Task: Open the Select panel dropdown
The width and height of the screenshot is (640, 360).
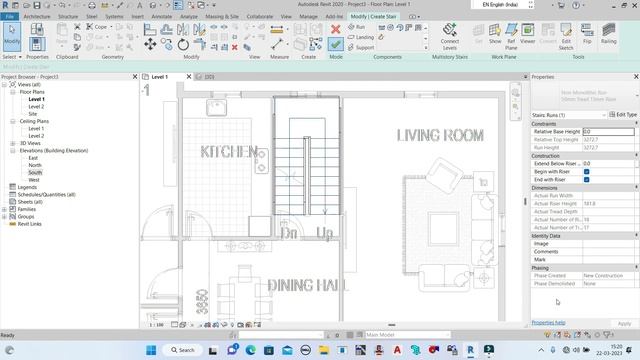Action: 12,57
